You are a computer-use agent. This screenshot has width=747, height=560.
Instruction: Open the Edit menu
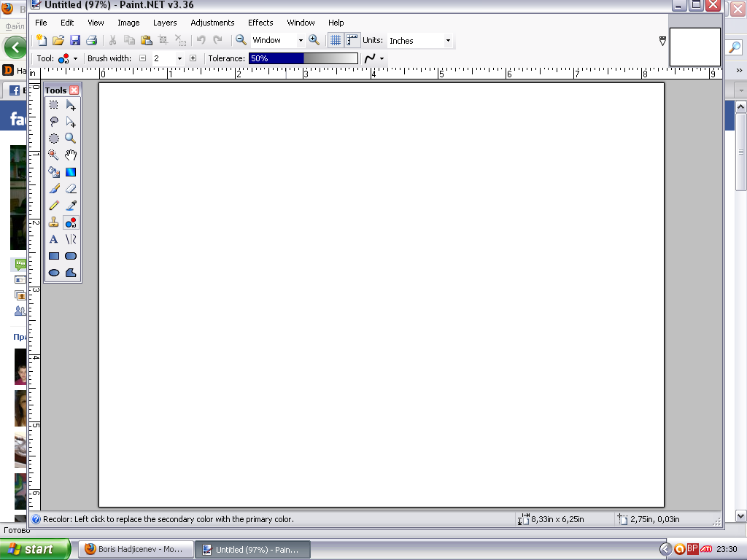coord(67,23)
